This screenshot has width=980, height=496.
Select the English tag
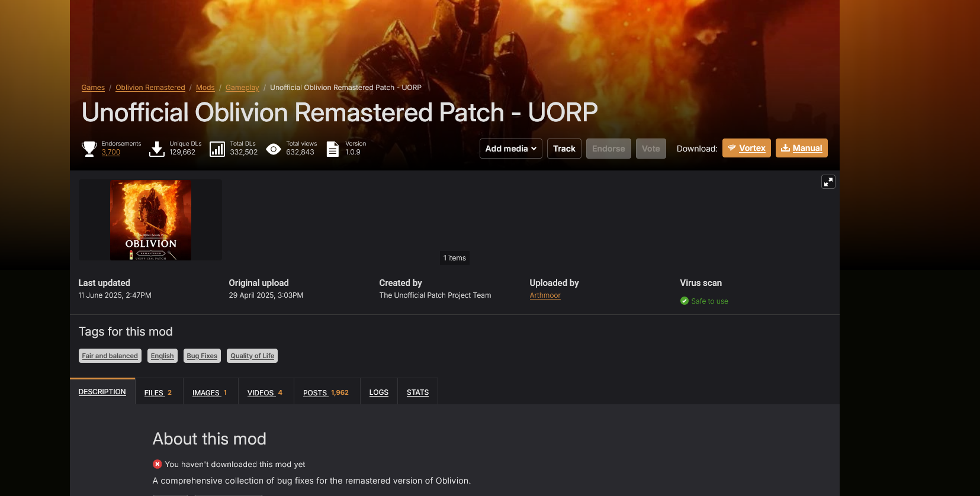(x=162, y=356)
